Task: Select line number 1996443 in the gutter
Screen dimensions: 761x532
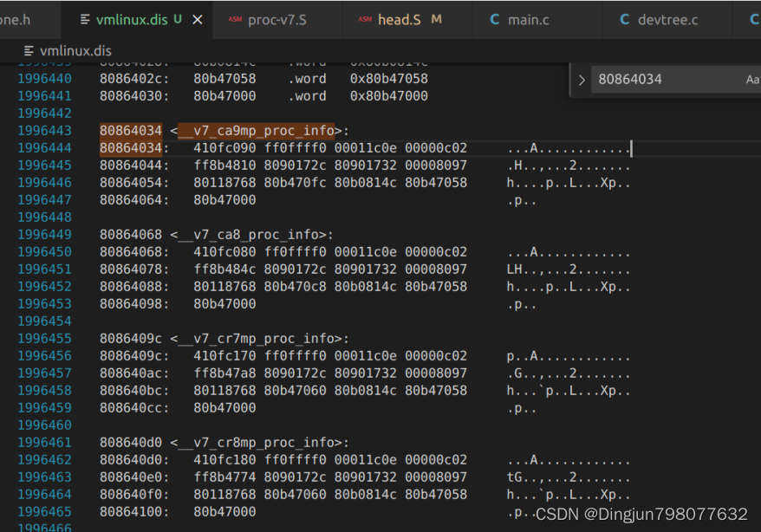Action: point(44,130)
